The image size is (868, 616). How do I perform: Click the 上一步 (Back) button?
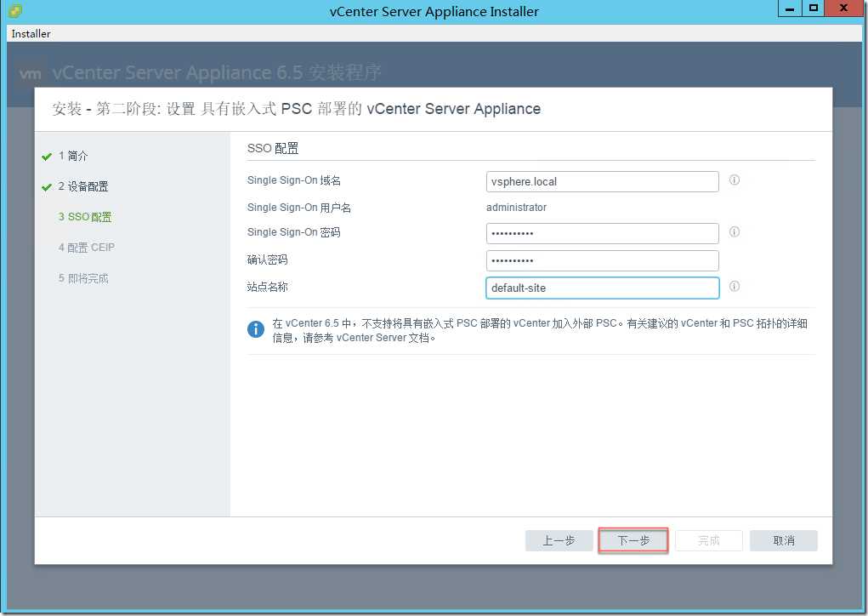pos(559,540)
